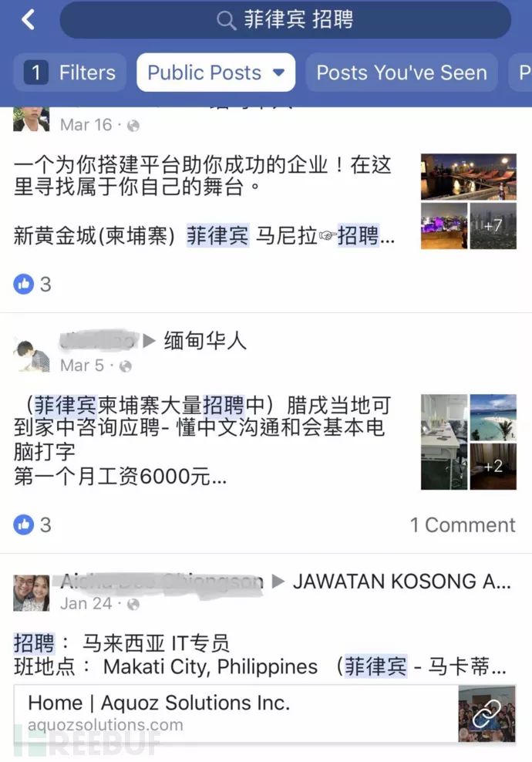Viewport: 532px width, 762px height.
Task: Open the Mar 5 poster's profile picture
Action: tap(31, 356)
